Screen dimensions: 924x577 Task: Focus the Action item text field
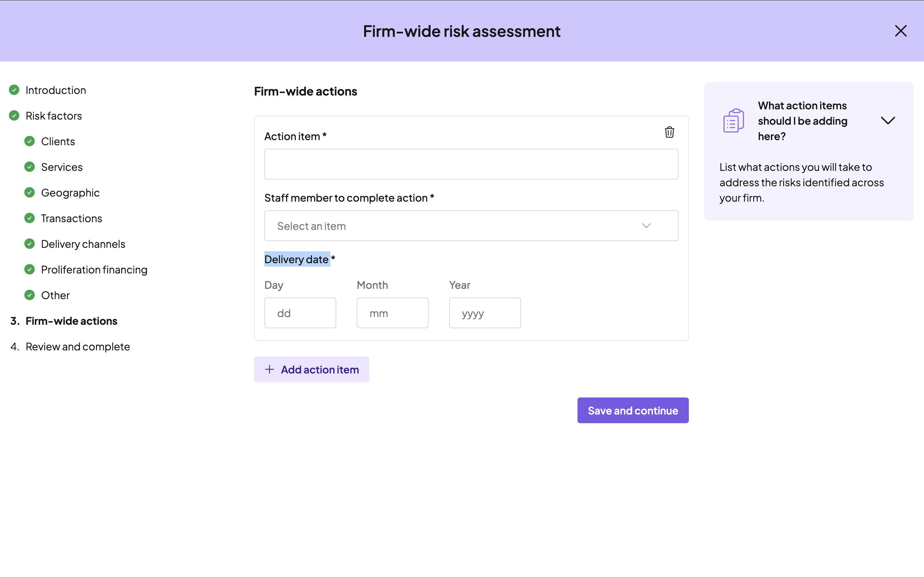point(471,164)
